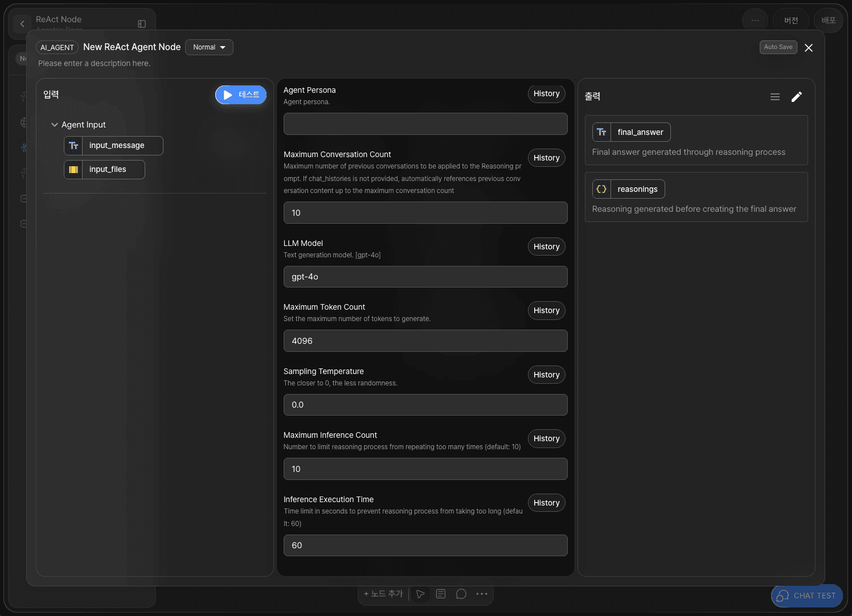This screenshot has height=616, width=852.
Task: Click the Maximum Token Count field
Action: tap(425, 341)
